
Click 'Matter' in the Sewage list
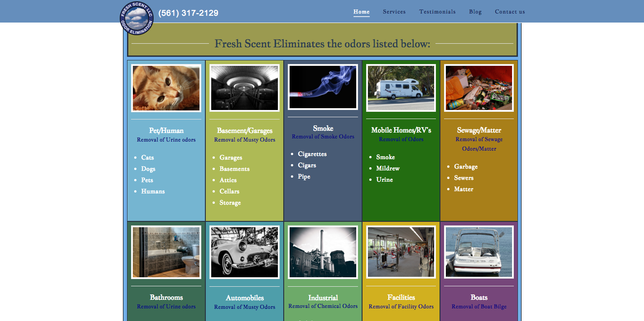(x=463, y=189)
